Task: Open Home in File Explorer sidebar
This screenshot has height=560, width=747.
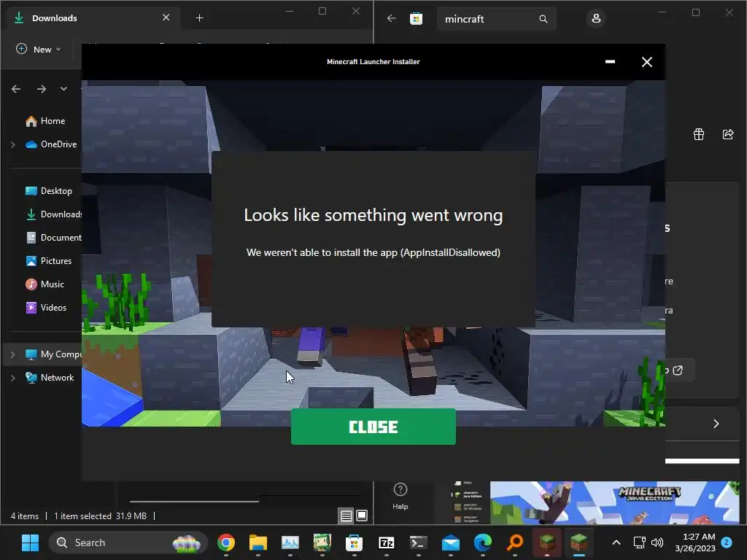Action: (45, 121)
